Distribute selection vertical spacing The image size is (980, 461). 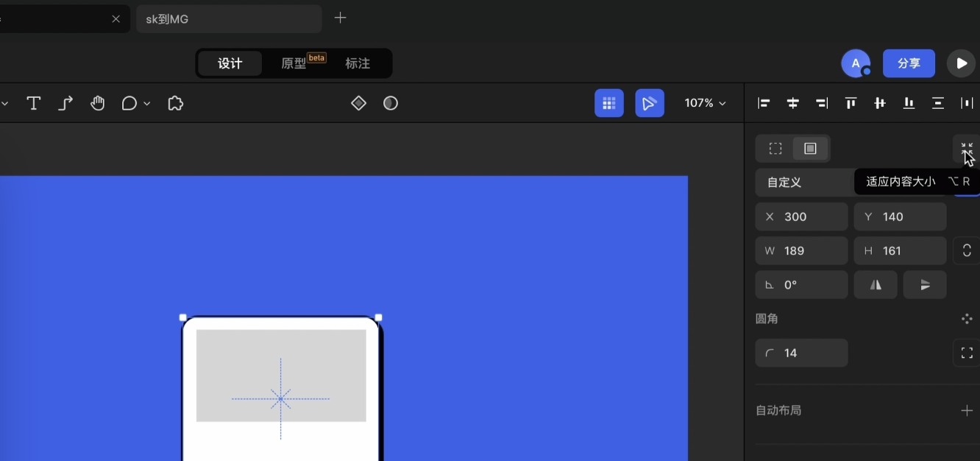coord(938,103)
